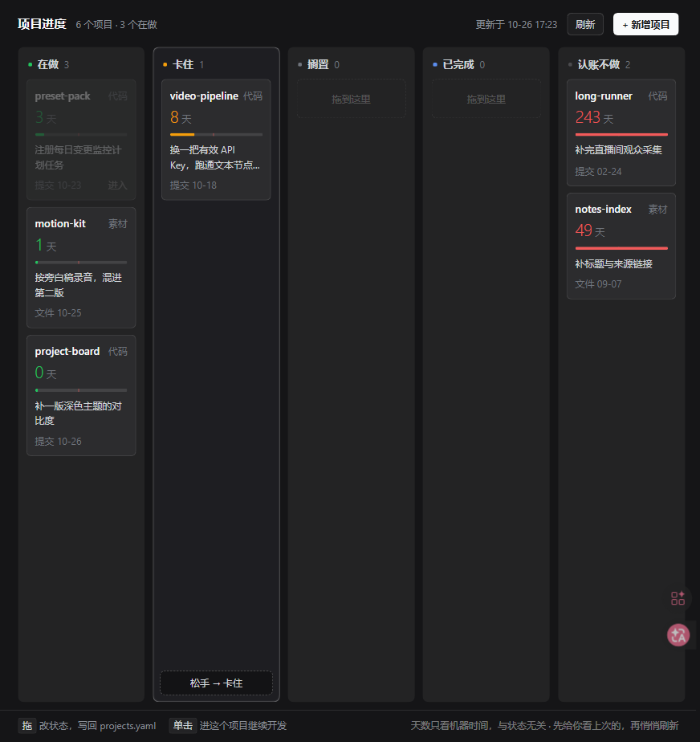The width and height of the screenshot is (700, 742).
Task: Click the 提交 10-18 date text
Action: [193, 185]
